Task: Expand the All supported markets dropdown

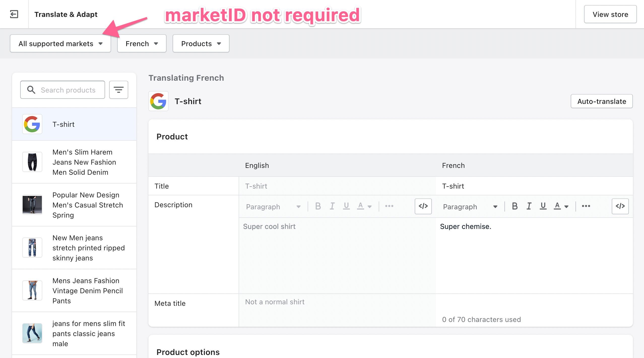Action: pyautogui.click(x=60, y=44)
